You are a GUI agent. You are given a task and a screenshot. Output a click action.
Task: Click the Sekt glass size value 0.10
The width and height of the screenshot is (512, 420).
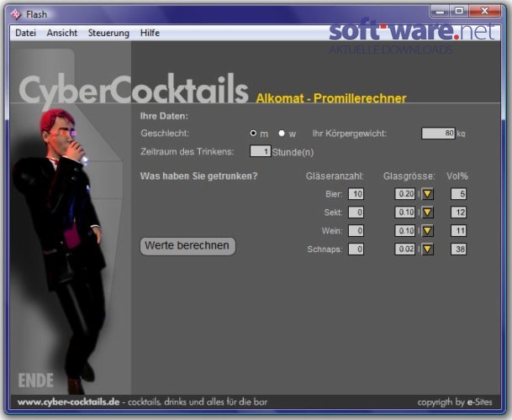(405, 213)
